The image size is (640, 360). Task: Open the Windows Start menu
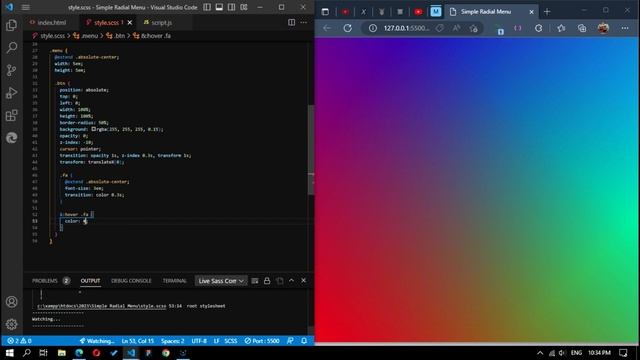9,353
